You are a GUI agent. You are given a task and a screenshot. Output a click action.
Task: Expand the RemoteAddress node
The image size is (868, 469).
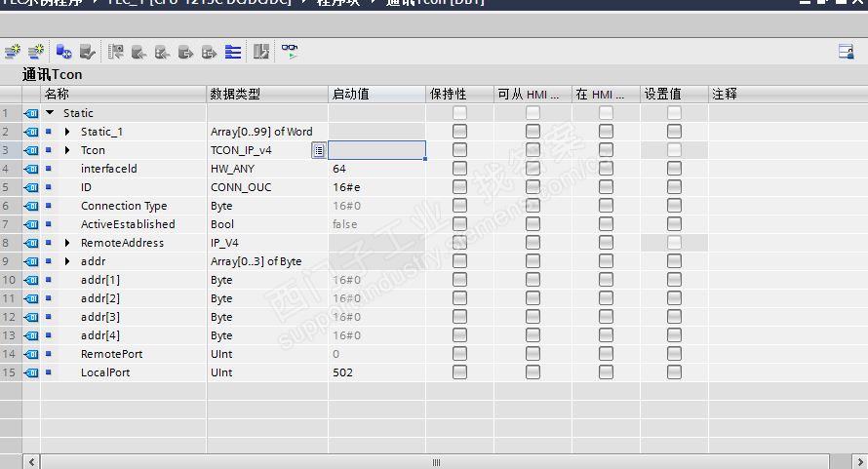[x=67, y=243]
